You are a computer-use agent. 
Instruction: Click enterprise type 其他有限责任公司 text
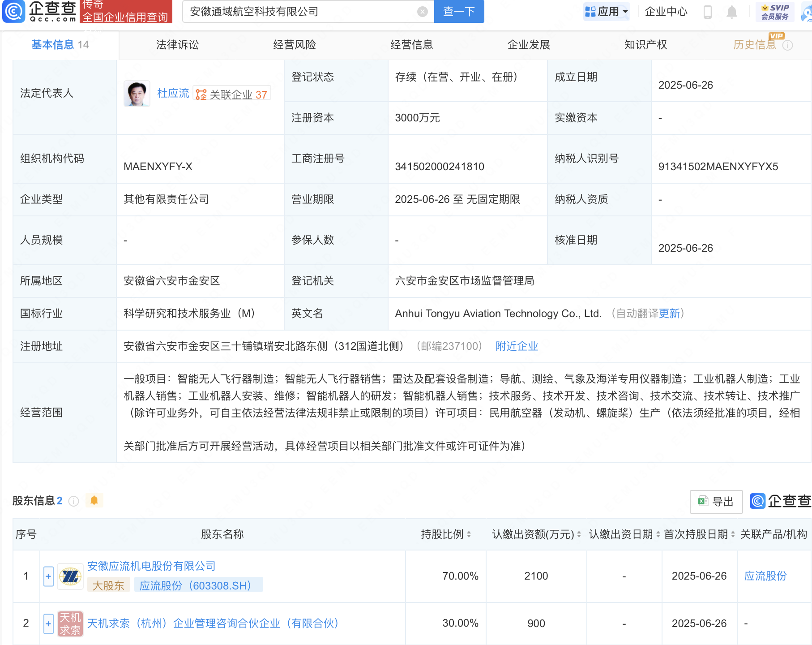tap(167, 199)
